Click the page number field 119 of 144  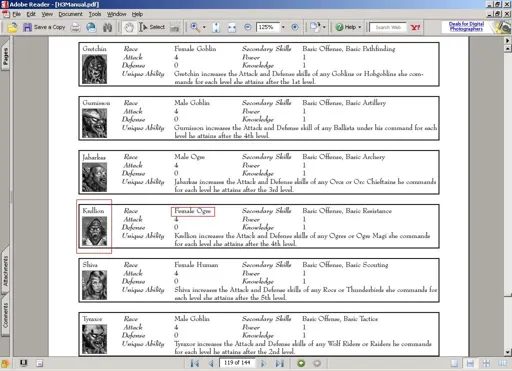point(237,363)
